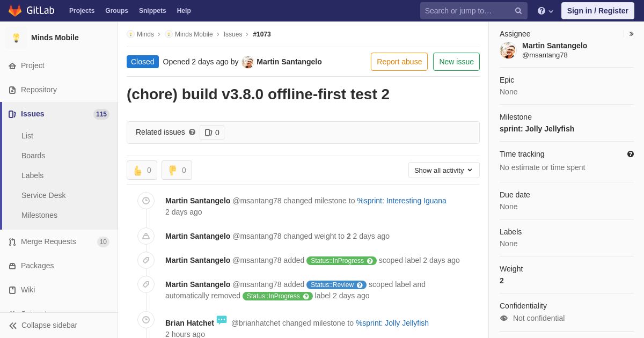Click @msantang78 handle in assignee panel
The width and height of the screenshot is (644, 338).
tap(545, 55)
